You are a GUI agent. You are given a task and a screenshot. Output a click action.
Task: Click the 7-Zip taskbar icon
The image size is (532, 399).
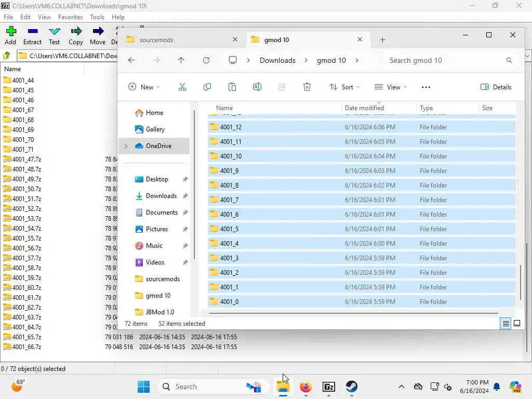coord(328,387)
